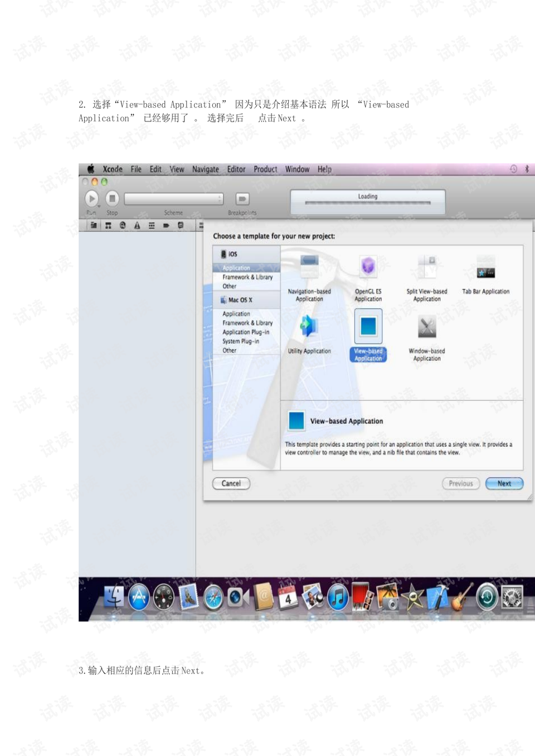535x756 pixels.
Task: Launch App Store from the Dock
Action: click(139, 598)
